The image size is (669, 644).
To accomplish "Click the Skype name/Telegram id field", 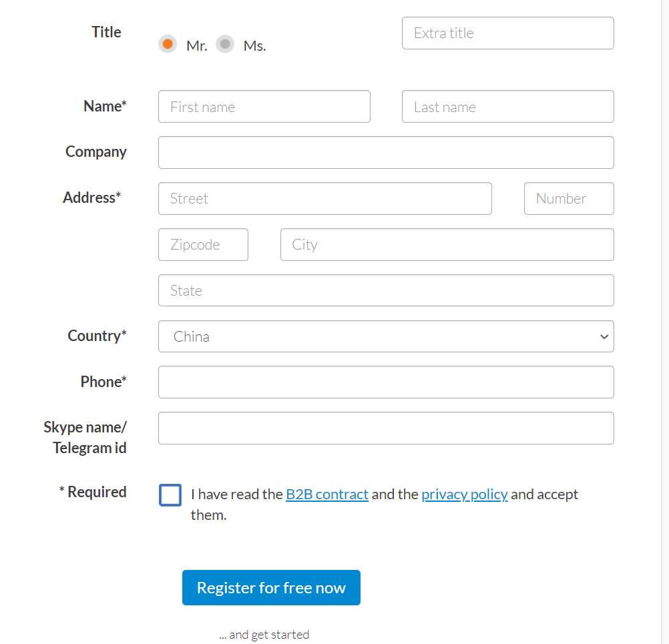I will [x=385, y=428].
